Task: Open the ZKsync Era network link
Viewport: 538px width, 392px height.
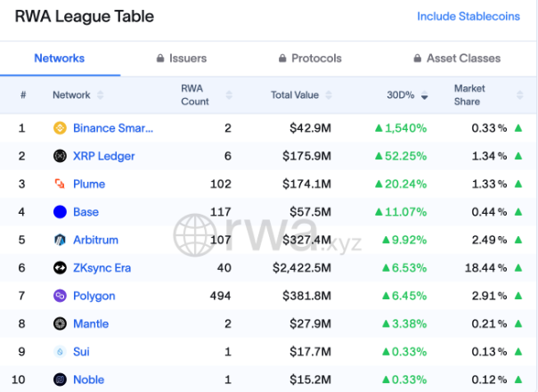Action: (103, 267)
